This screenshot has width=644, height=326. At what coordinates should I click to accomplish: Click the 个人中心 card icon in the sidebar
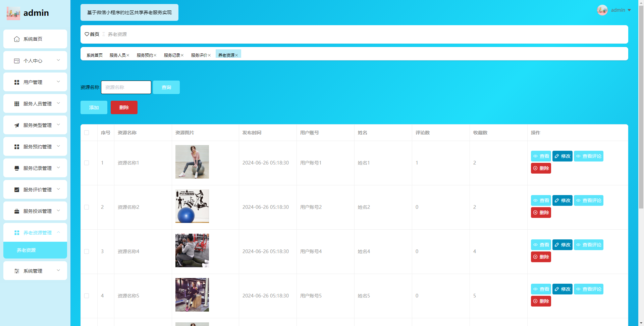point(17,61)
